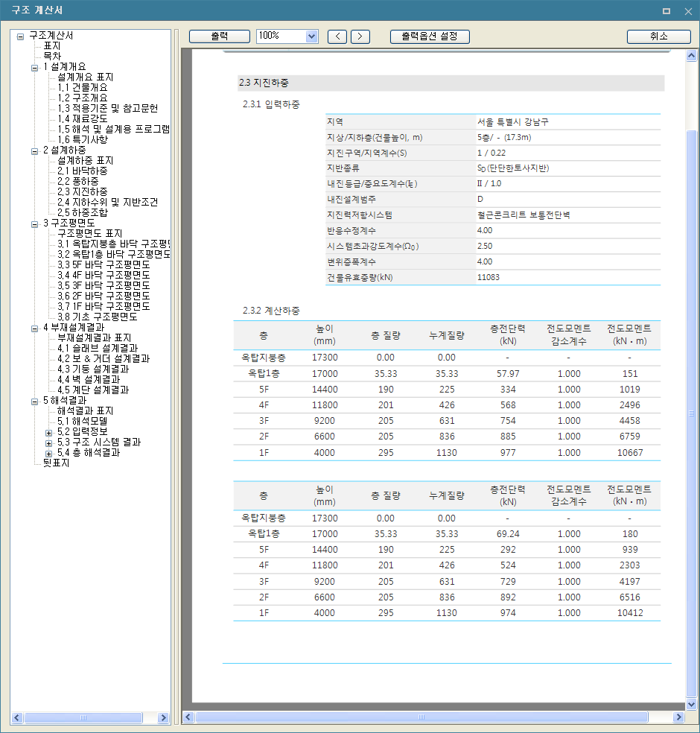
Task: Go to next page with right arrow button
Action: 360,37
